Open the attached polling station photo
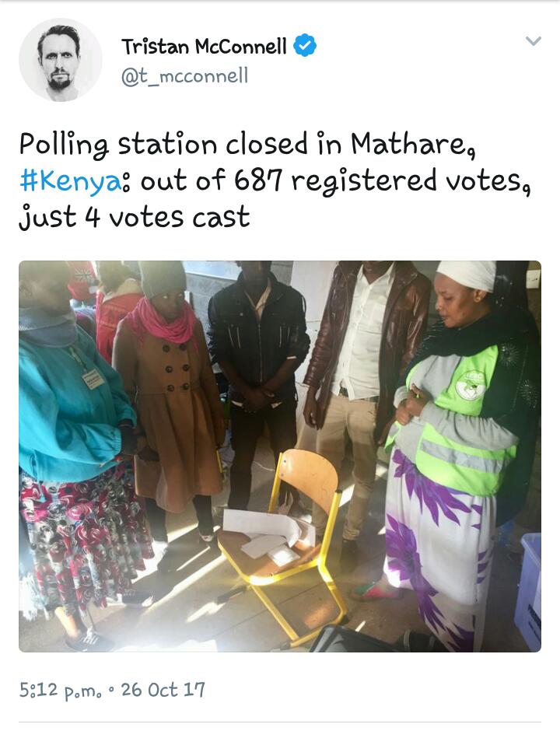Viewport: 560px width, 731px height. pyautogui.click(x=280, y=456)
